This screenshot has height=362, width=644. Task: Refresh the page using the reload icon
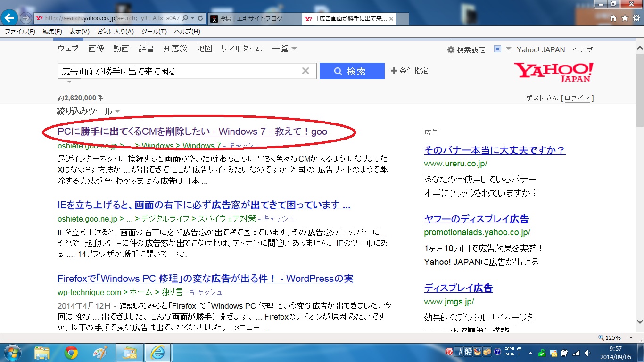200,18
